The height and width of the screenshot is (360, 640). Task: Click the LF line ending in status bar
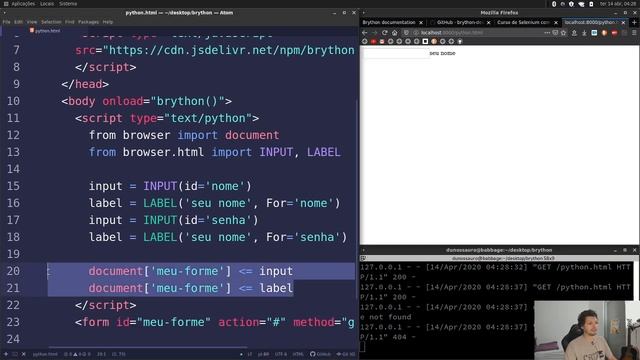coord(249,354)
